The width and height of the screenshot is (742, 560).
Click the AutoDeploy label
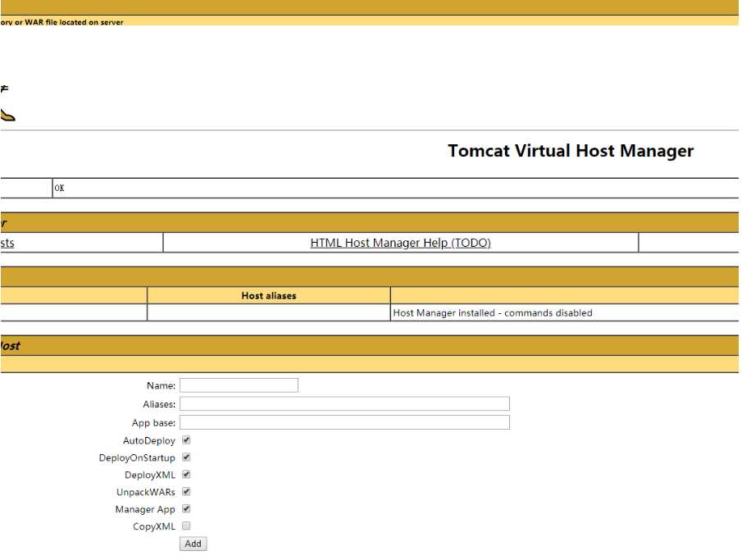149,441
